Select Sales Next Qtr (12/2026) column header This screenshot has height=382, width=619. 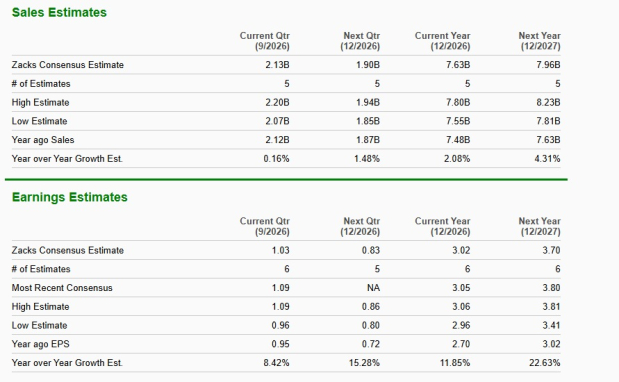tap(360, 41)
